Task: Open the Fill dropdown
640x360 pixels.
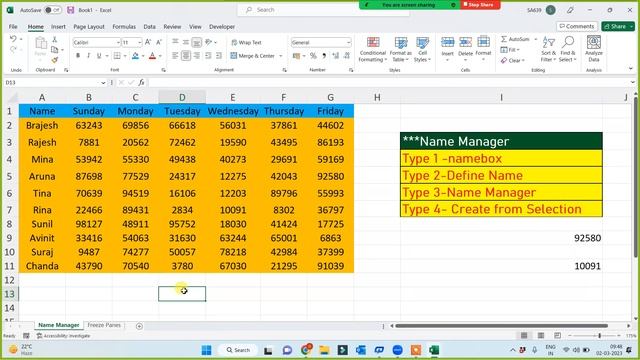Action: tap(510, 50)
